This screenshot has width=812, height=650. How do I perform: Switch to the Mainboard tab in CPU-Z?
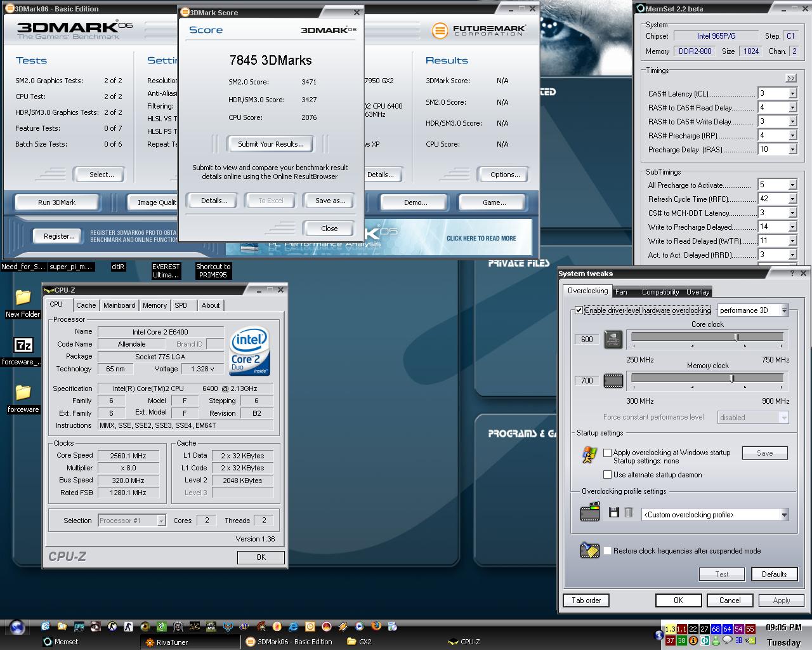coord(119,305)
